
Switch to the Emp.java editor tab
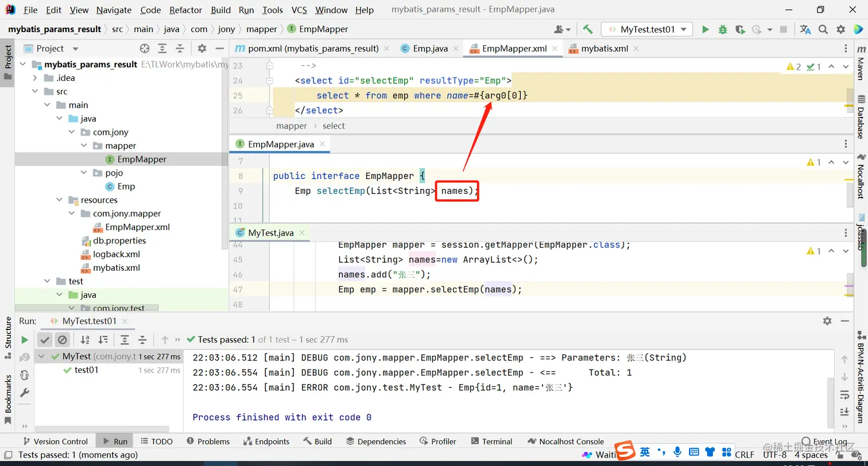[431, 49]
